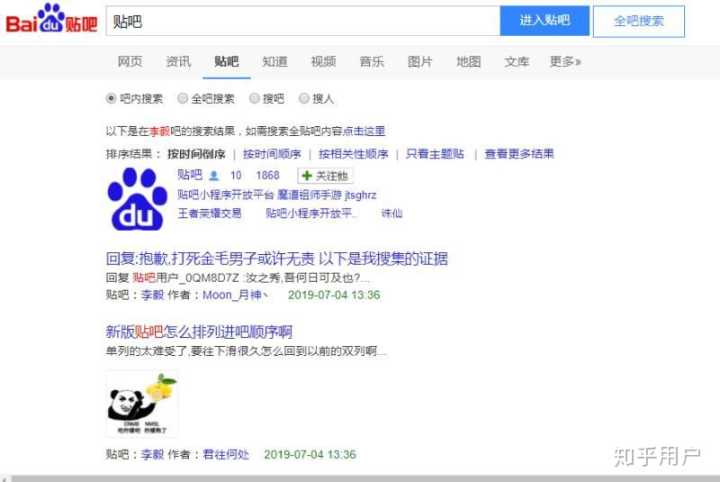The image size is (720, 482).
Task: Sort results by 按相关性顺序
Action: [353, 154]
